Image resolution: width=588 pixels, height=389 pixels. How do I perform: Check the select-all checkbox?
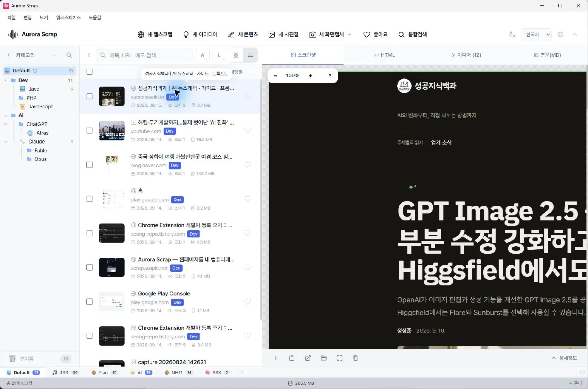click(89, 72)
